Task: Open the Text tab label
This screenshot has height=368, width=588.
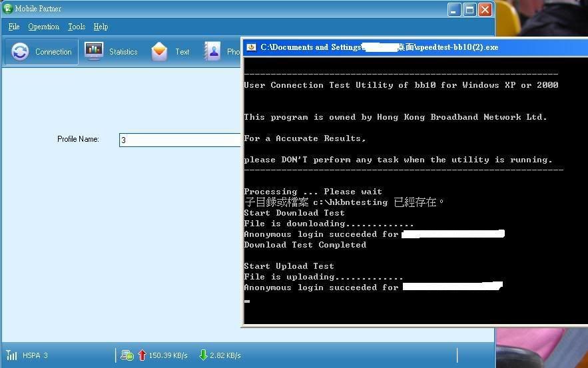Action: click(x=182, y=52)
